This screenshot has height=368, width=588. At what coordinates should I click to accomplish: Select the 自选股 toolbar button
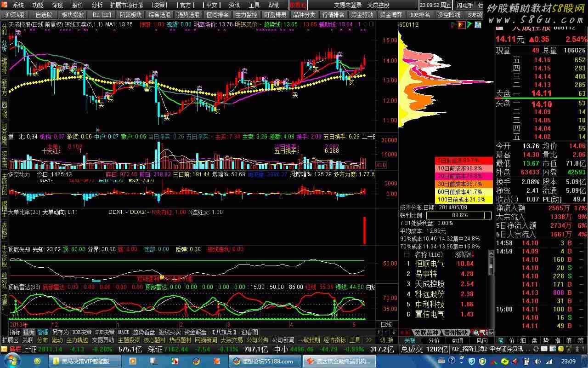point(44,15)
